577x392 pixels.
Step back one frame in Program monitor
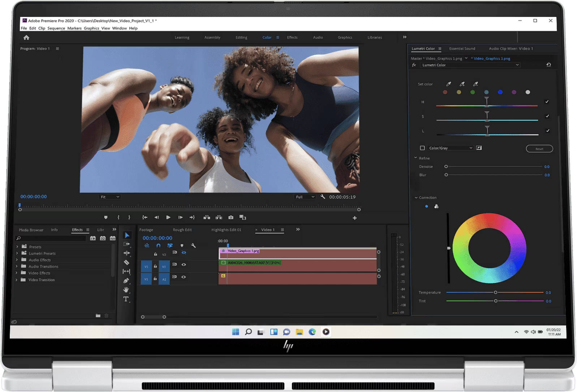coord(156,217)
